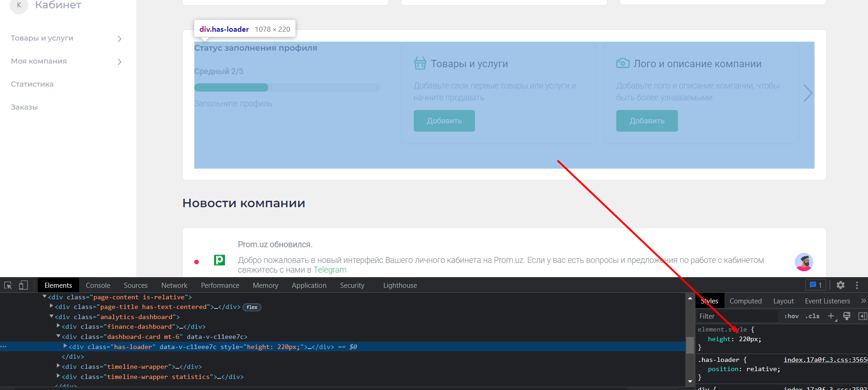Open Статистика in sidebar
Viewport: 868px width, 390px height.
32,84
